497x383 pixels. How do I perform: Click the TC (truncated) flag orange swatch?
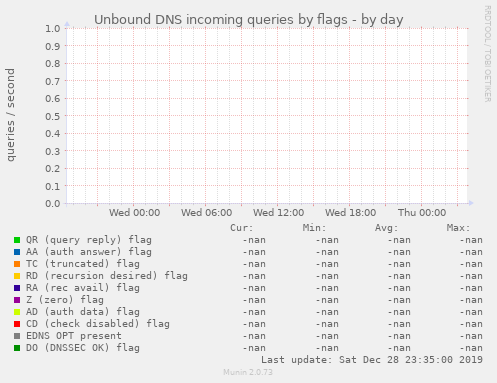coord(17,264)
